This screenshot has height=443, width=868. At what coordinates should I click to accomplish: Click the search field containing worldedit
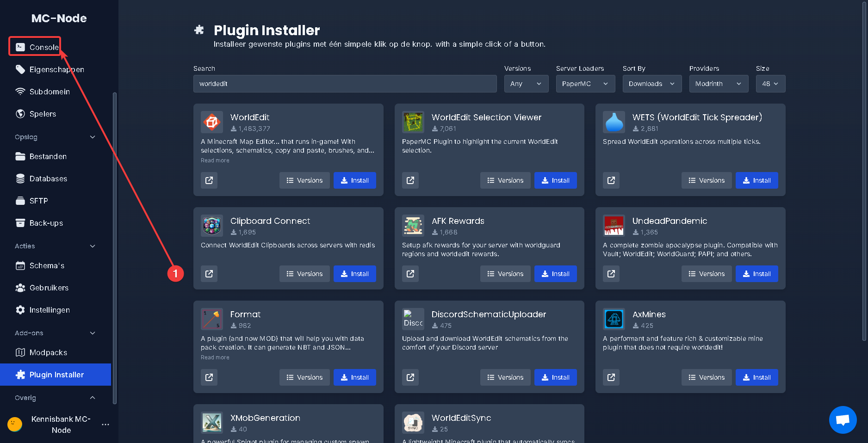(x=345, y=84)
